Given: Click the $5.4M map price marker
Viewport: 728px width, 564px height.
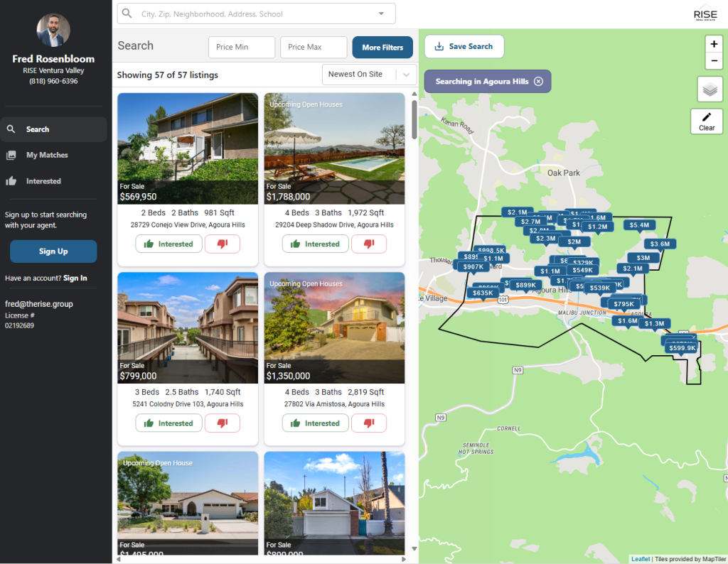Looking at the screenshot, I should coord(639,225).
